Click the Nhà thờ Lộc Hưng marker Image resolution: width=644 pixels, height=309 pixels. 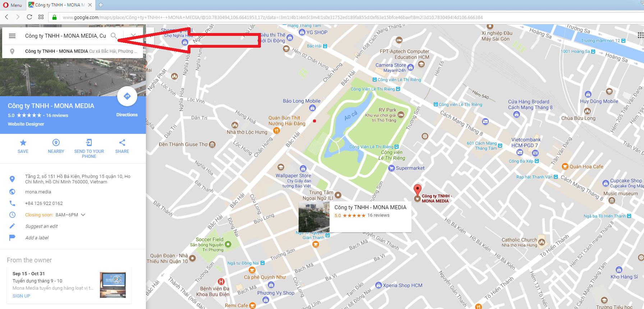click(235, 125)
